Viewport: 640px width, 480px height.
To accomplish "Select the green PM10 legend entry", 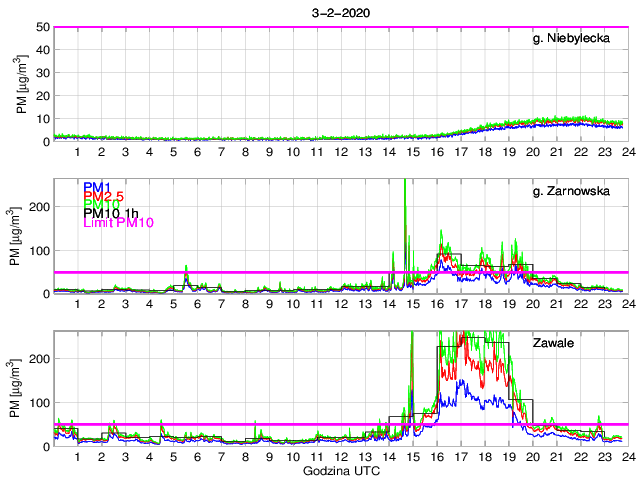I will click(x=100, y=211).
